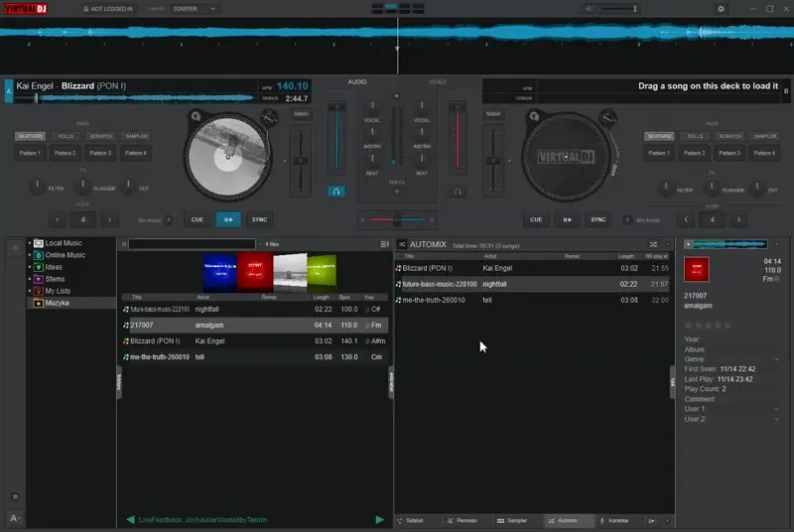Image resolution: width=794 pixels, height=532 pixels.
Task: Toggle right deck headphone cue button
Action: point(458,192)
